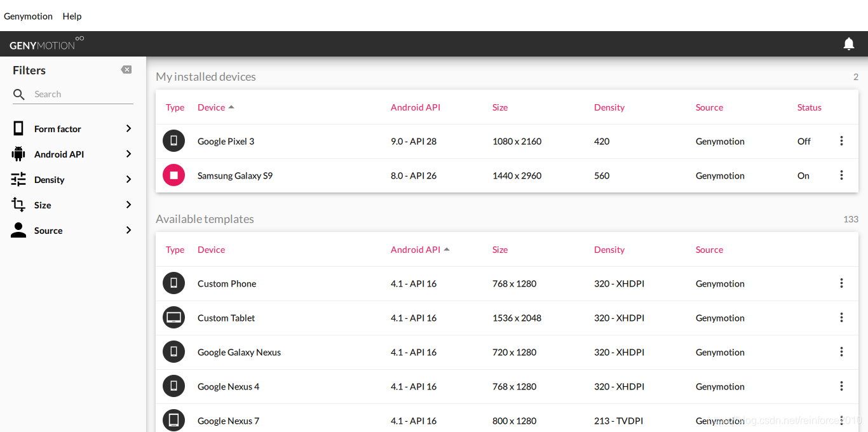Open more options for Samsung Galaxy S9
The image size is (868, 432).
(x=841, y=175)
